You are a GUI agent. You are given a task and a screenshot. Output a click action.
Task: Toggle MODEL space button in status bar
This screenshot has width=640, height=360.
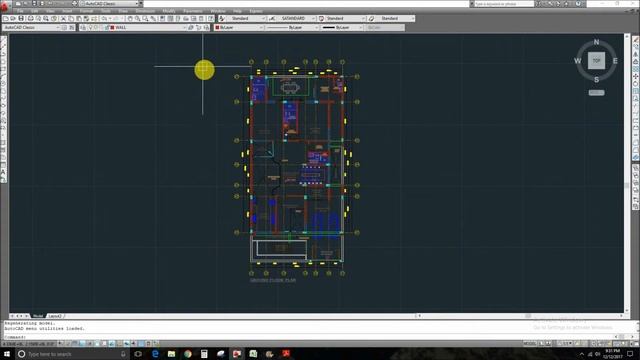(529, 344)
